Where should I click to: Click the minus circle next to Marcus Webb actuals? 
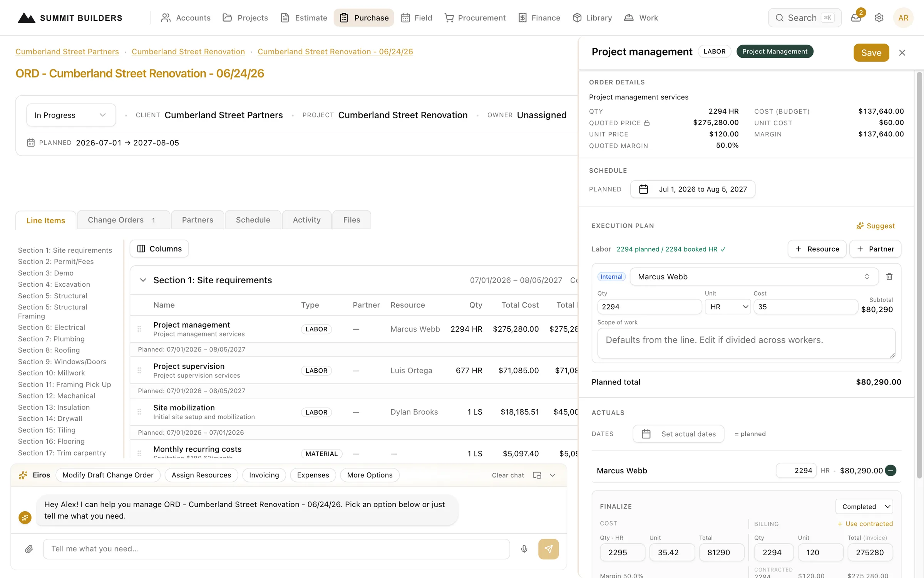pyautogui.click(x=891, y=470)
